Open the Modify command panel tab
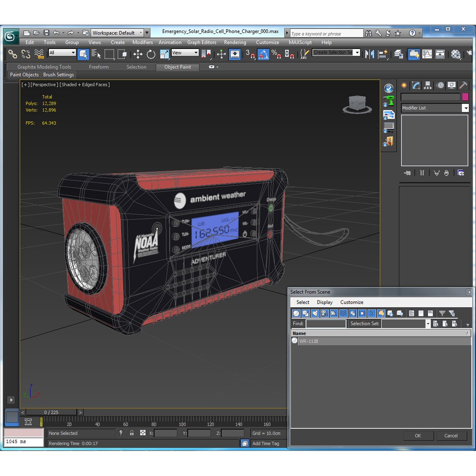This screenshot has width=476, height=476. 416,86
